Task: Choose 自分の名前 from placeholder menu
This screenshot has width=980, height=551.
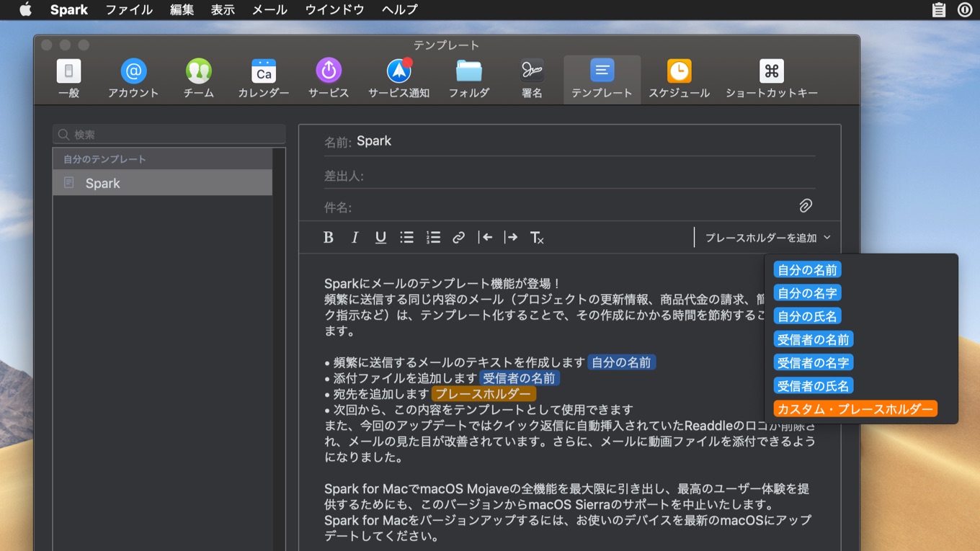Action: coord(807,270)
